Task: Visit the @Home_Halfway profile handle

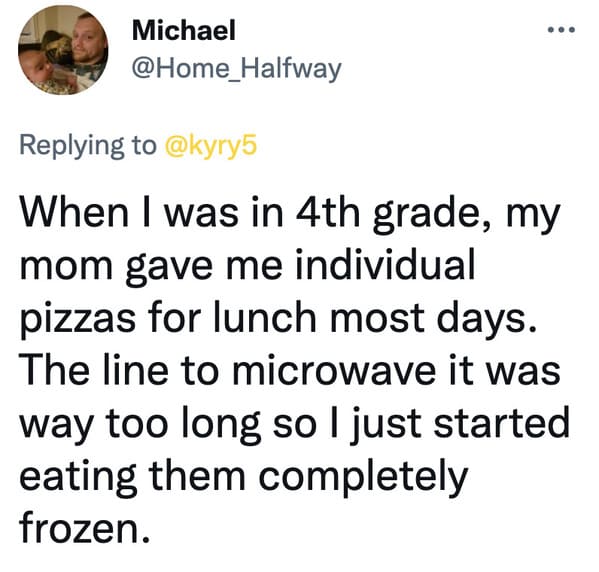Action: (236, 69)
